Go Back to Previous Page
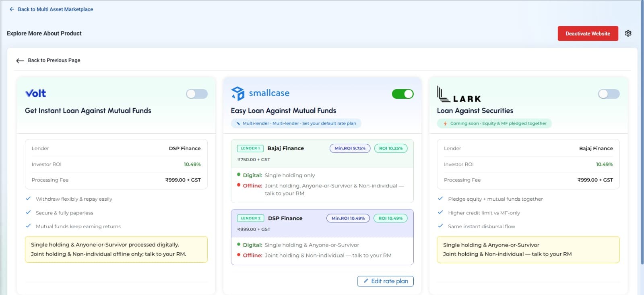Screen dimensions: 644x295 [x=48, y=60]
